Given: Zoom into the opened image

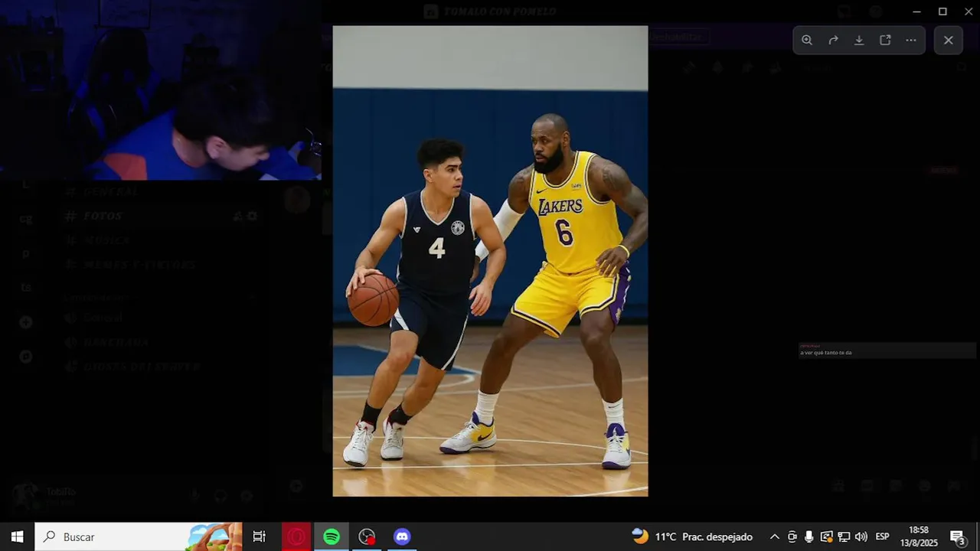Looking at the screenshot, I should pyautogui.click(x=807, y=41).
